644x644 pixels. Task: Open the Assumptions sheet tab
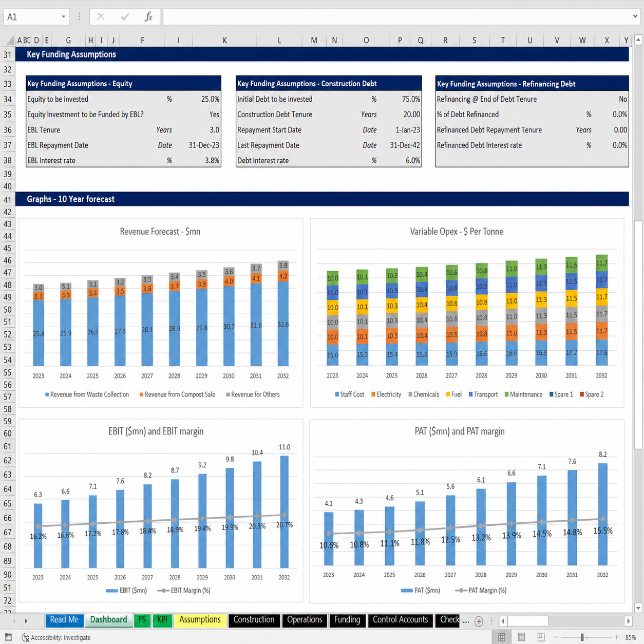200,620
